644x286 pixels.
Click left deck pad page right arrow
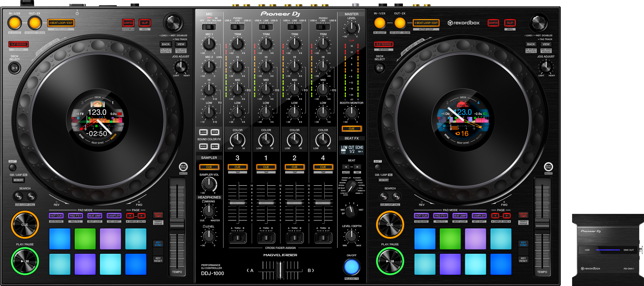click(x=142, y=216)
